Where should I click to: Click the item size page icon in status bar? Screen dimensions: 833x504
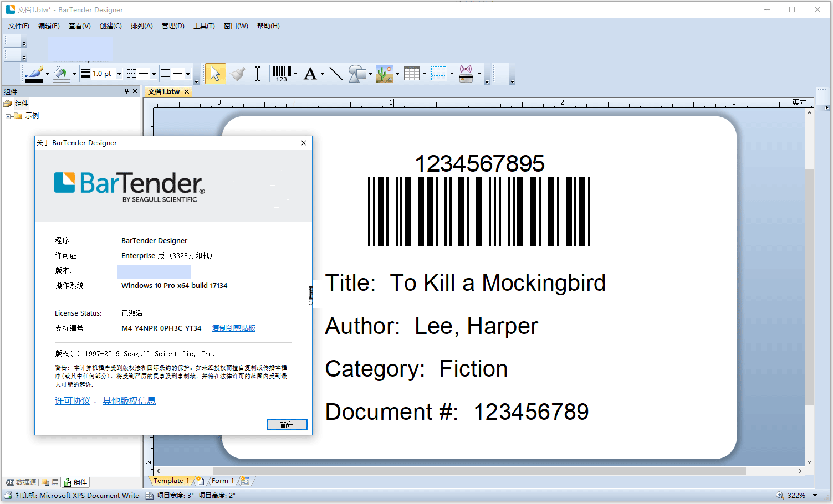pyautogui.click(x=149, y=496)
